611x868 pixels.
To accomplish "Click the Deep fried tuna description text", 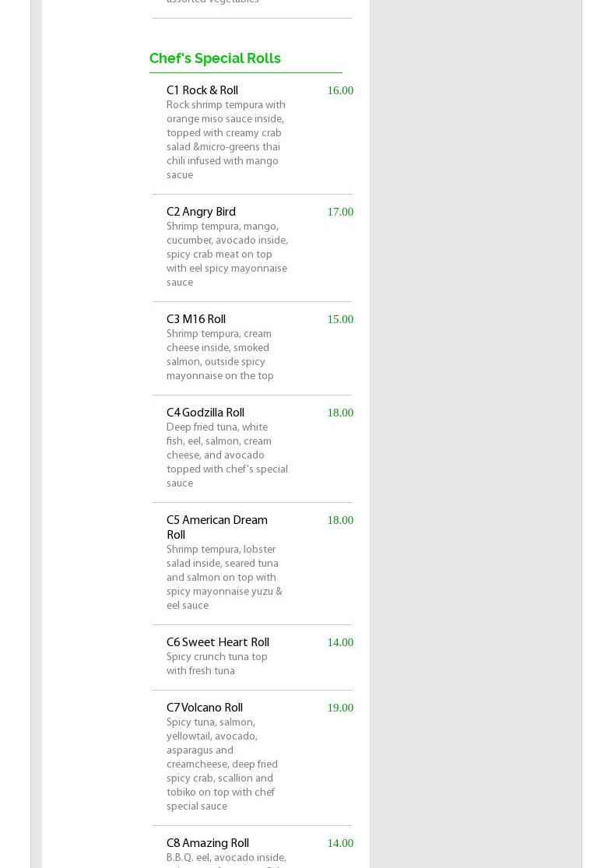I will [226, 455].
